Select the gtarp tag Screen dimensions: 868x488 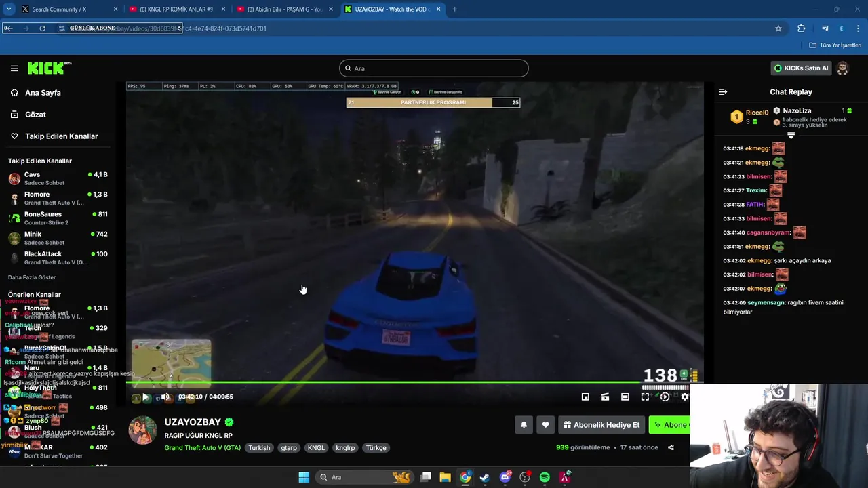tap(289, 448)
